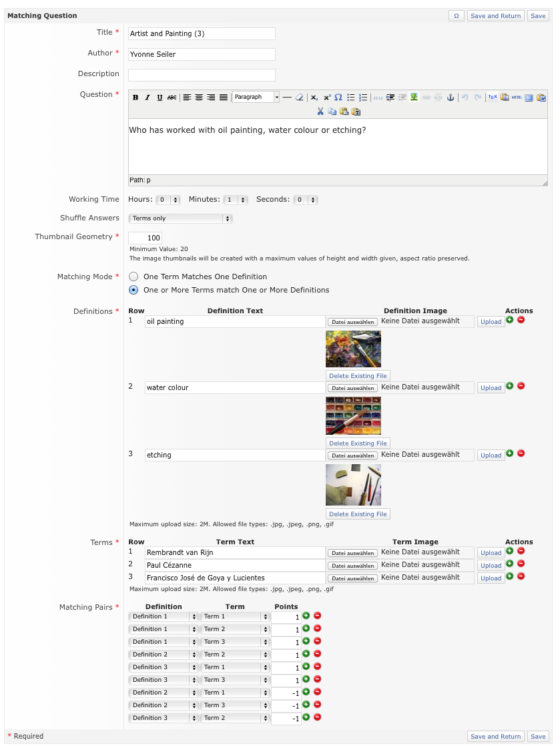Screen dimensions: 560x750
Task: Align question text left
Action: [x=187, y=98]
